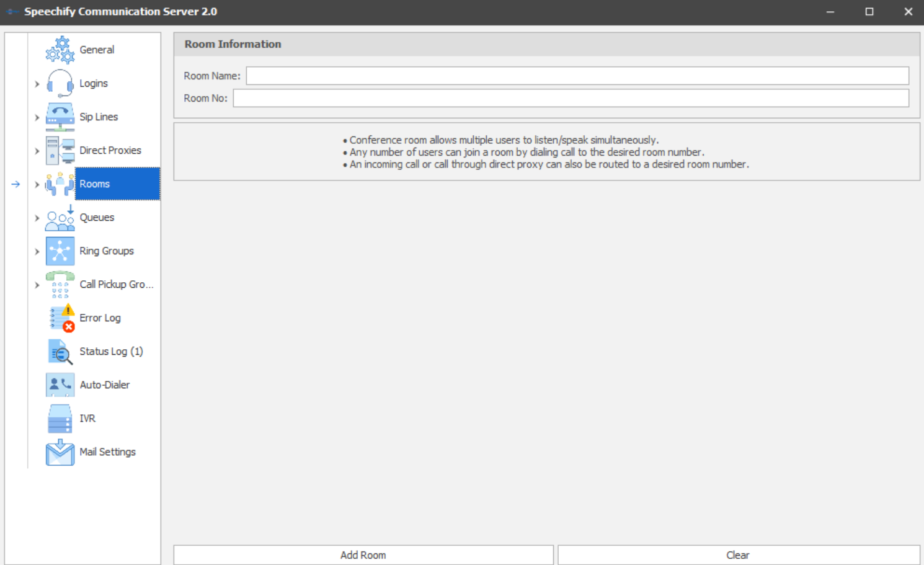Click the 'Room Name:' label

tap(212, 76)
